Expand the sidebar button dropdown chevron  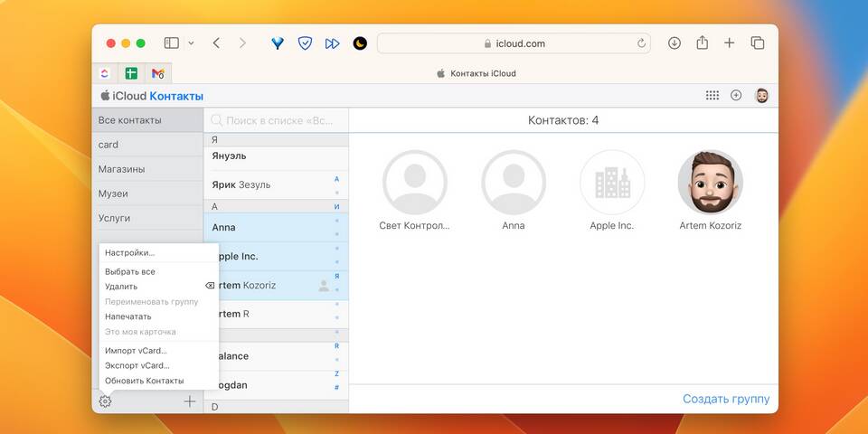point(191,43)
